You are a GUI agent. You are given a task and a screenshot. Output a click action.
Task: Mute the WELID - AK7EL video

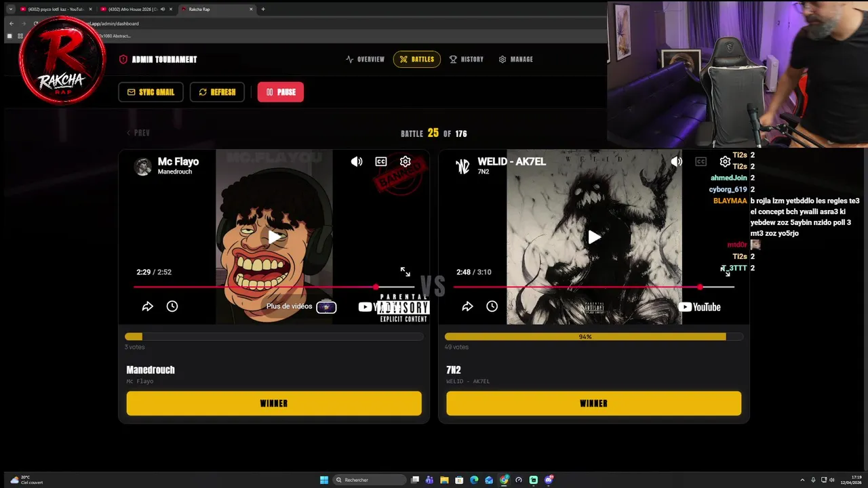(676, 161)
